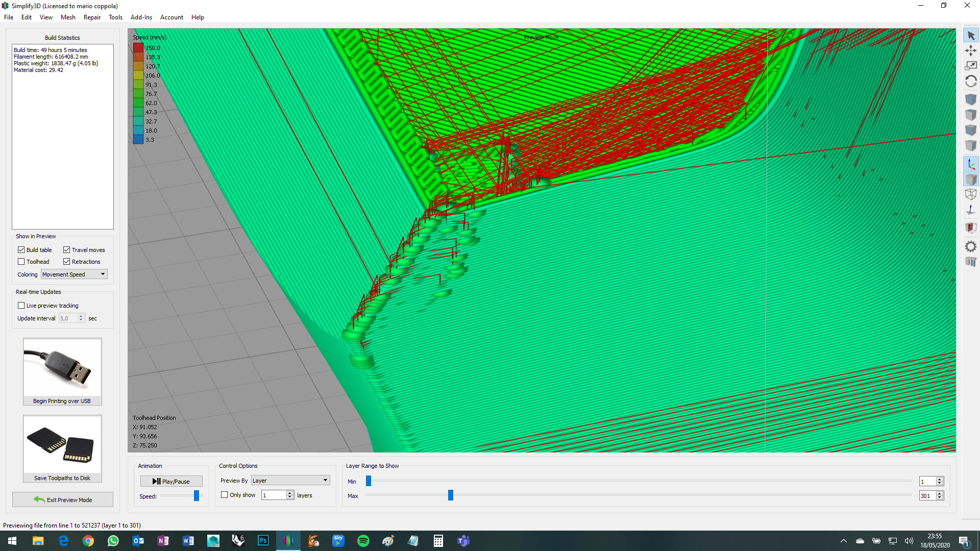
Task: Click the Min layer range slider handle
Action: (369, 481)
